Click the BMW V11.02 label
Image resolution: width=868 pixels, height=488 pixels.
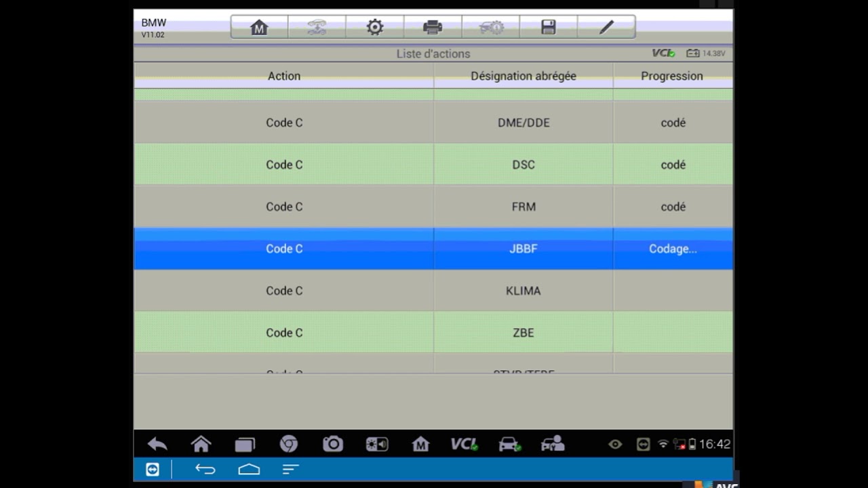click(x=153, y=28)
